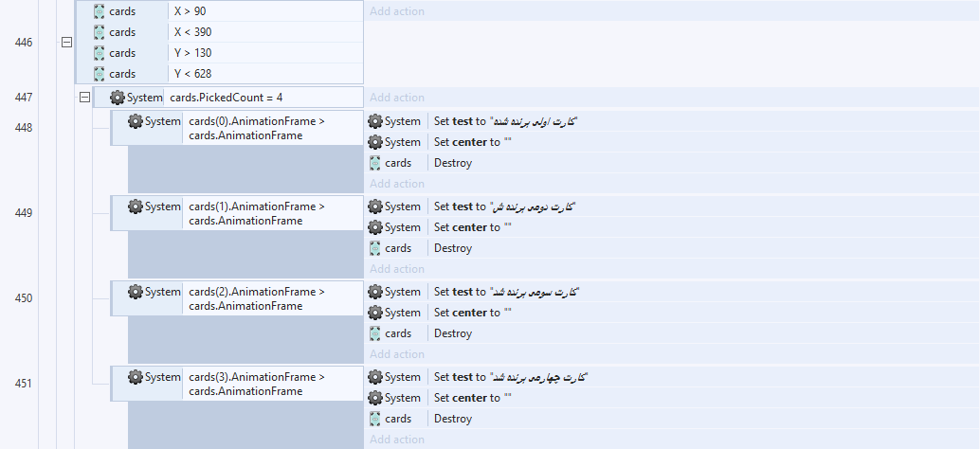This screenshot has height=449, width=980.
Task: Select the Set test to action text in event 449
Action: (505, 207)
